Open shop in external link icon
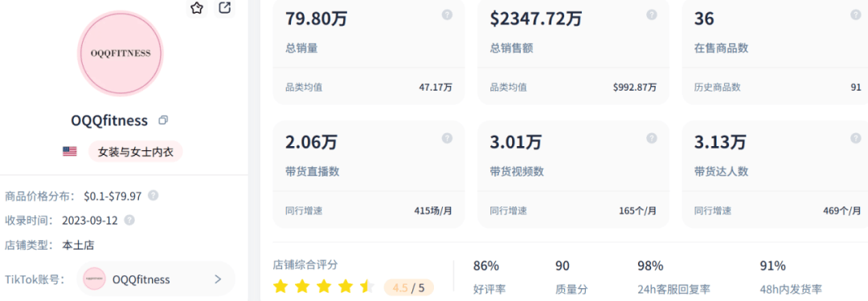The height and width of the screenshot is (301, 868). click(x=224, y=7)
